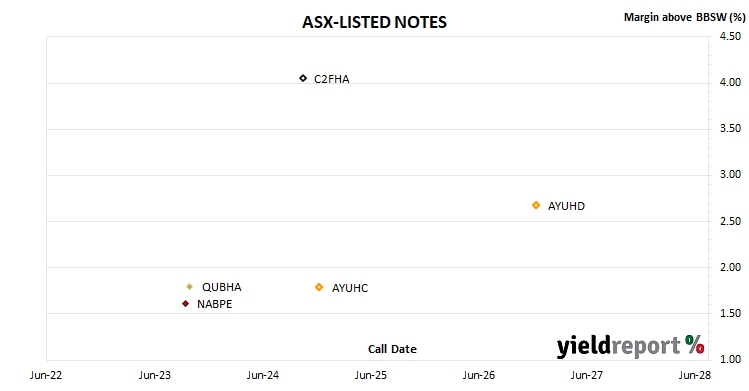
Task: Click the C2FHA diamond data marker
Action: tap(303, 78)
